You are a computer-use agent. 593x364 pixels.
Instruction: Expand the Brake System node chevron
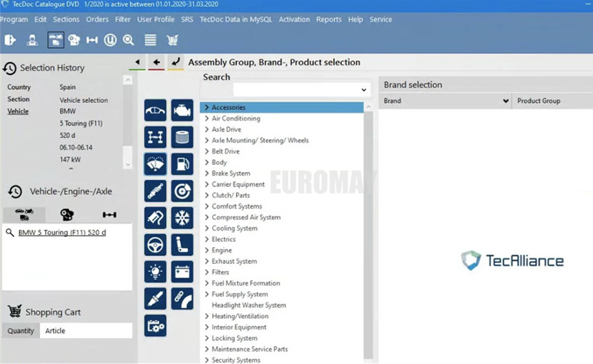[x=207, y=173]
